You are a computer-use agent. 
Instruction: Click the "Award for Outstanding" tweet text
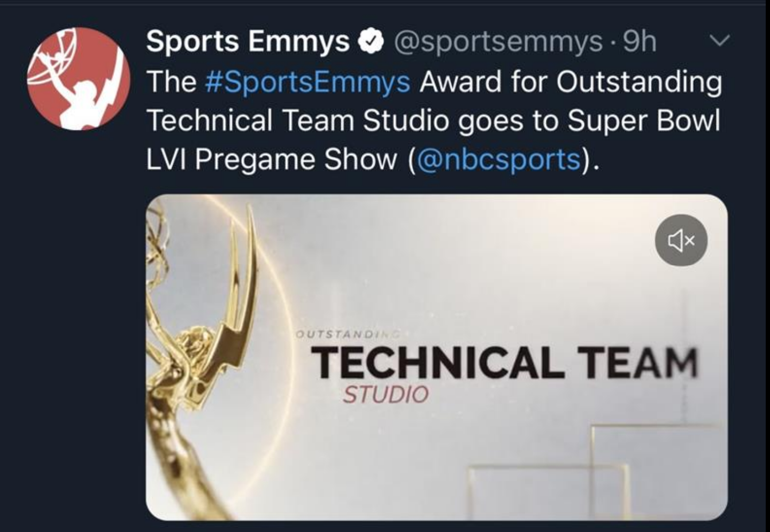[x=570, y=82]
